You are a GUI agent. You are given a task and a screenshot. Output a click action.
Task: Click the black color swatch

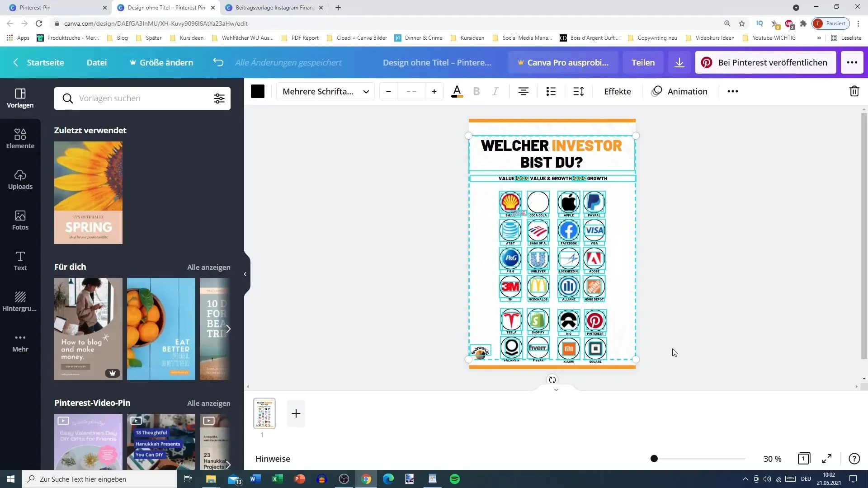pos(258,91)
